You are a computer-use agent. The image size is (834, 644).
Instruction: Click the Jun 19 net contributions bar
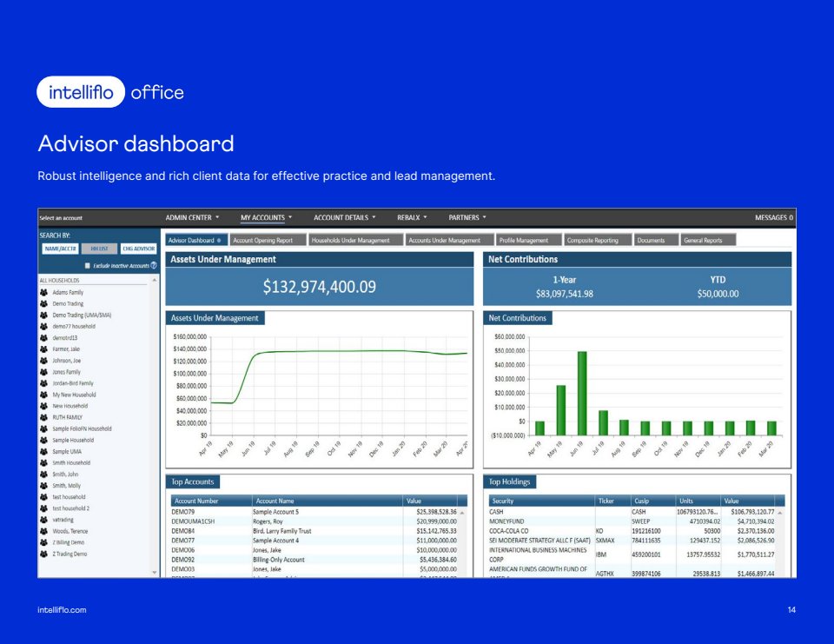[582, 394]
